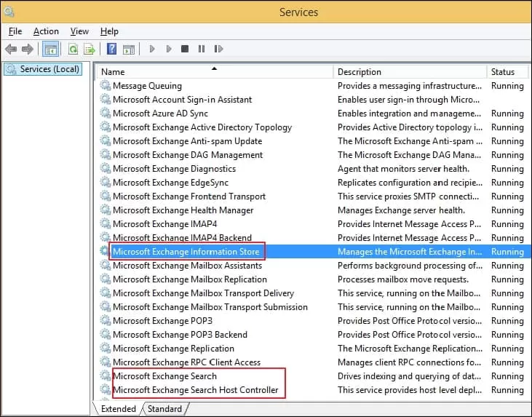
Task: Click Running status of Message Queuing
Action: tap(507, 85)
